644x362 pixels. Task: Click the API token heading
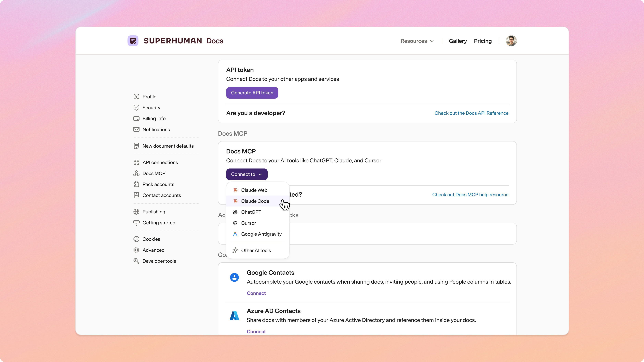pyautogui.click(x=240, y=70)
